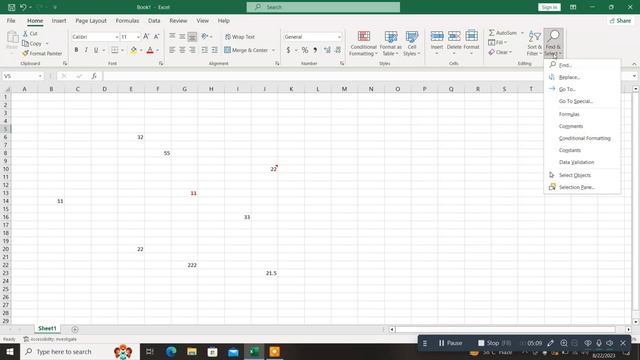Click AutoSum
Image resolution: width=640 pixels, height=360 pixels.
coord(502,33)
